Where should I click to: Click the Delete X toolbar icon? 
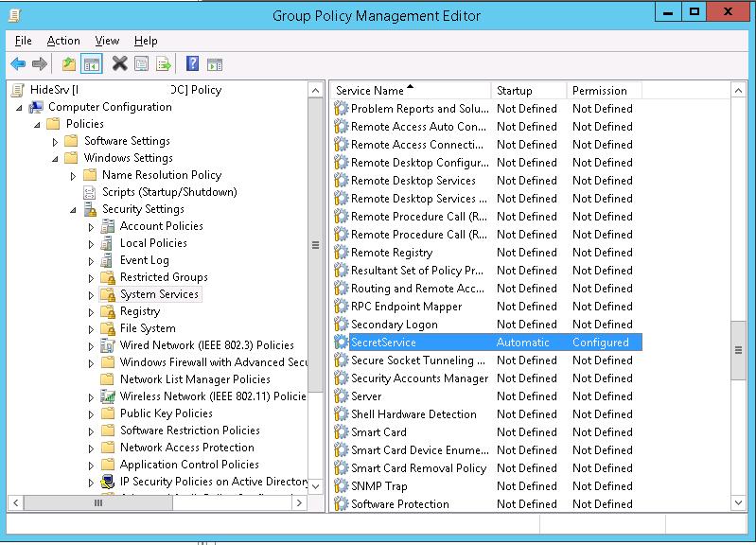pyautogui.click(x=119, y=64)
